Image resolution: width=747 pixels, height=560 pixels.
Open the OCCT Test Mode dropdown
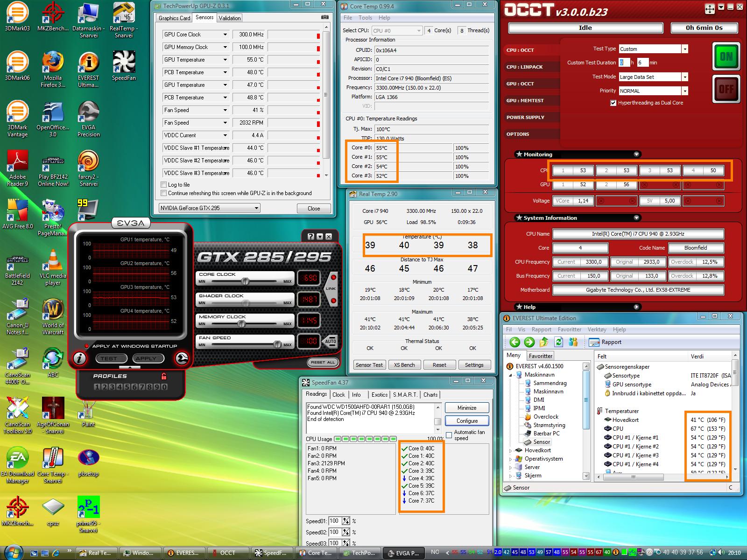tap(684, 77)
